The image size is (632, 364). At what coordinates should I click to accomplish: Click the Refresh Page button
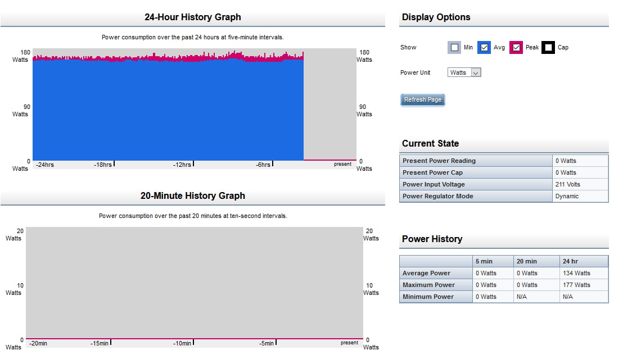[x=423, y=100]
